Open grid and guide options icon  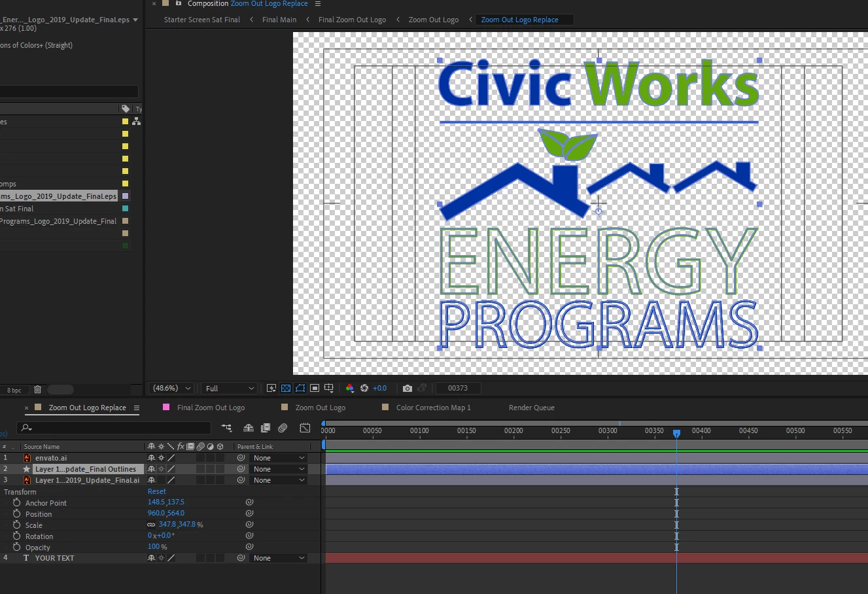coord(329,388)
